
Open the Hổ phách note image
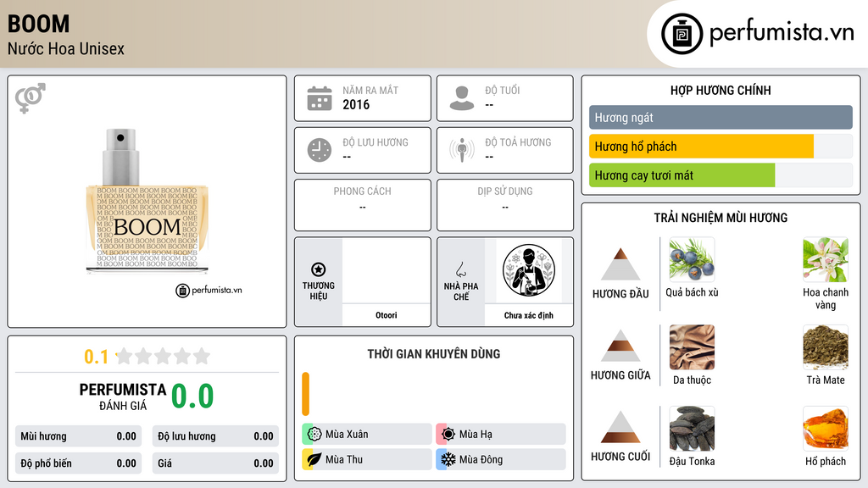[x=826, y=428]
